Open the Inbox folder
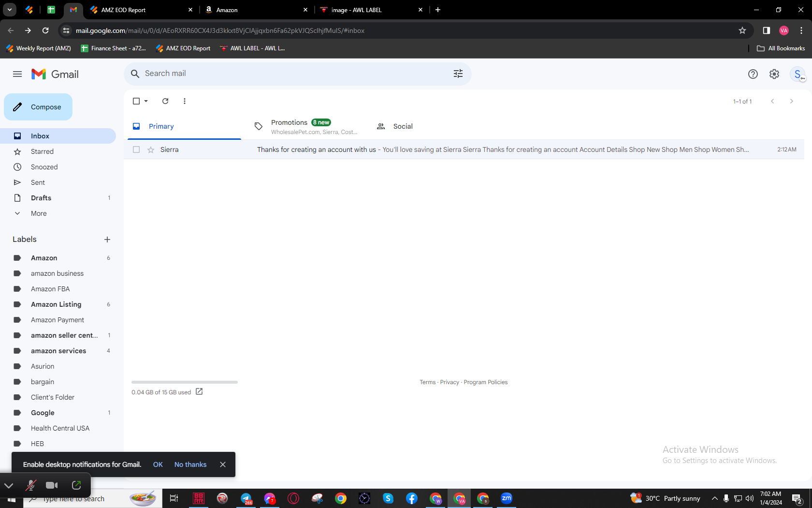Screen dimensions: 812x508 (x=58, y=136)
